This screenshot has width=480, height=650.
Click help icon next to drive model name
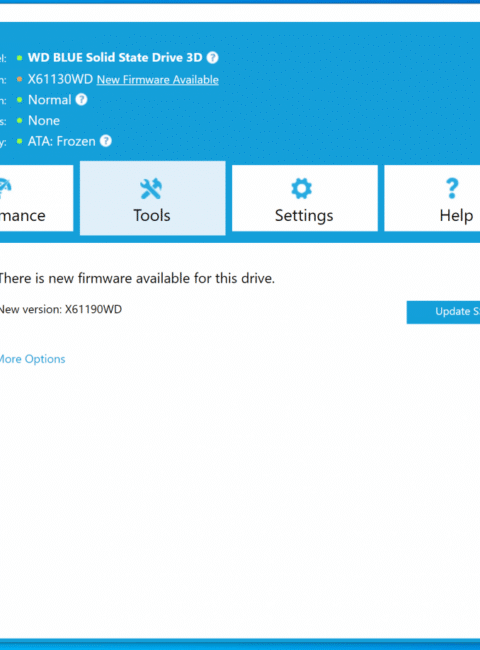point(213,58)
